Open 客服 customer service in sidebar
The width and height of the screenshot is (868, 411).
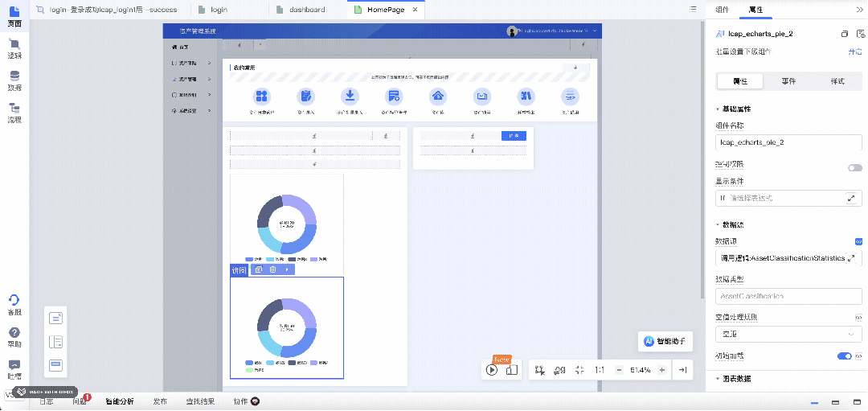(x=14, y=305)
